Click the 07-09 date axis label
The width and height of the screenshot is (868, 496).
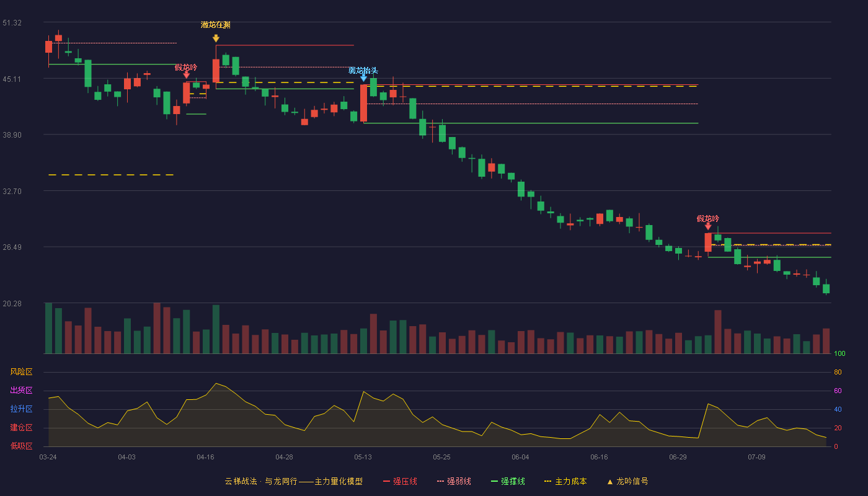point(756,457)
